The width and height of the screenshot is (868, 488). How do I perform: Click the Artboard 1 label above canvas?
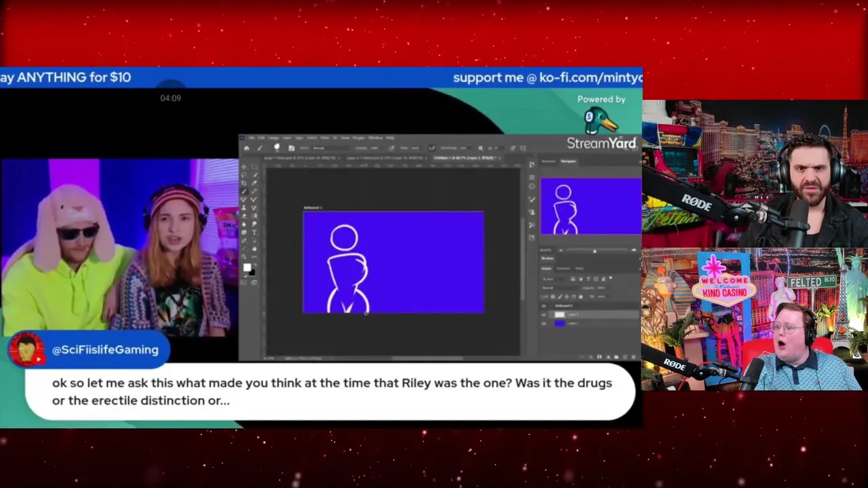(x=313, y=207)
